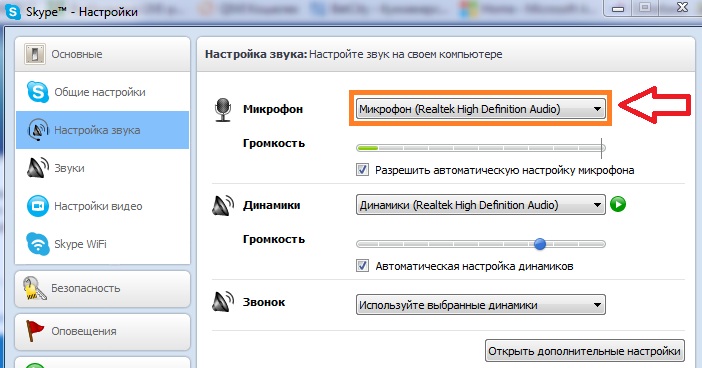Click the Skype WiFi icon

point(38,244)
